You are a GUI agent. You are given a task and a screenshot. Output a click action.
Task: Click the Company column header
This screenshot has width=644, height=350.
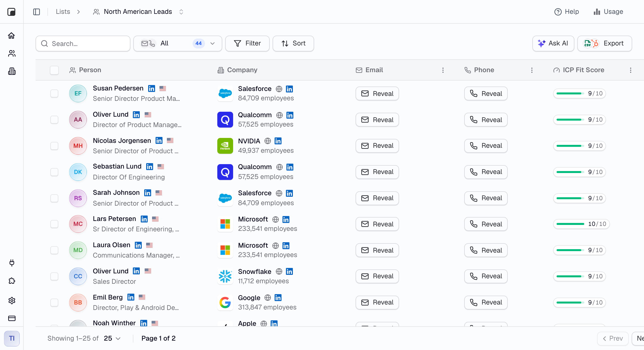(237, 70)
